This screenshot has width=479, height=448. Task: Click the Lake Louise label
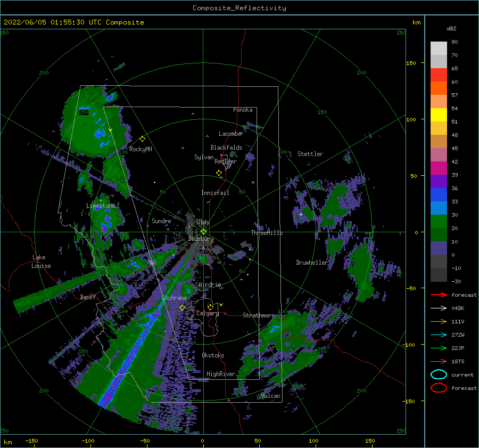coord(42,262)
